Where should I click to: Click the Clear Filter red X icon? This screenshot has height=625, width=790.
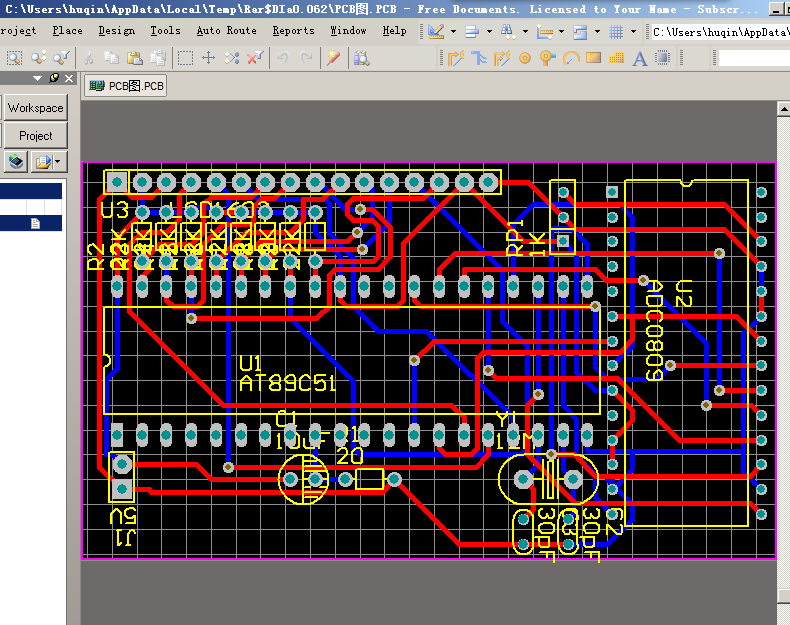tap(255, 58)
